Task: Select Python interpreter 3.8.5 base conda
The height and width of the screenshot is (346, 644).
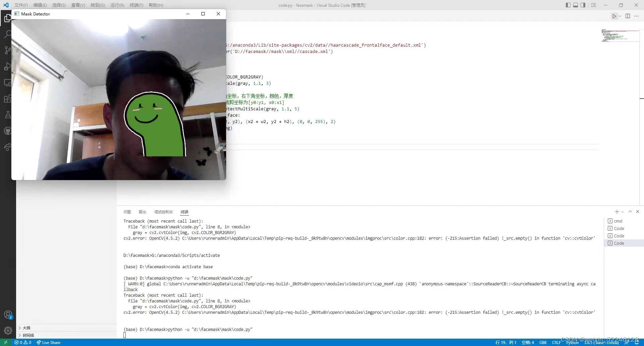Action: coord(601,342)
